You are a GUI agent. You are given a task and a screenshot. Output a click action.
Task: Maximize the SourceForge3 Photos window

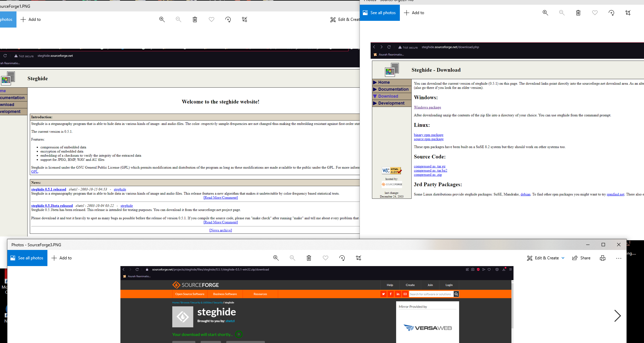[603, 245]
